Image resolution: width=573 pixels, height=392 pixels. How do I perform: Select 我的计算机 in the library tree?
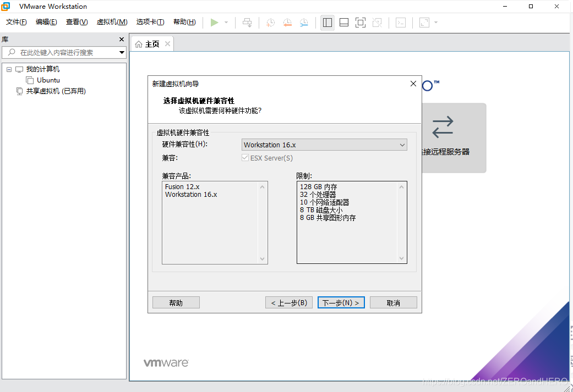[43, 69]
